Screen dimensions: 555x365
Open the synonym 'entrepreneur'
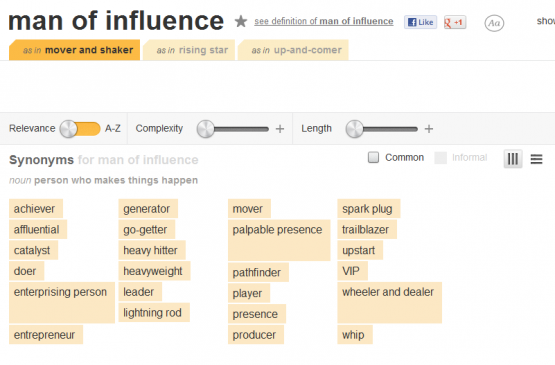click(x=46, y=335)
